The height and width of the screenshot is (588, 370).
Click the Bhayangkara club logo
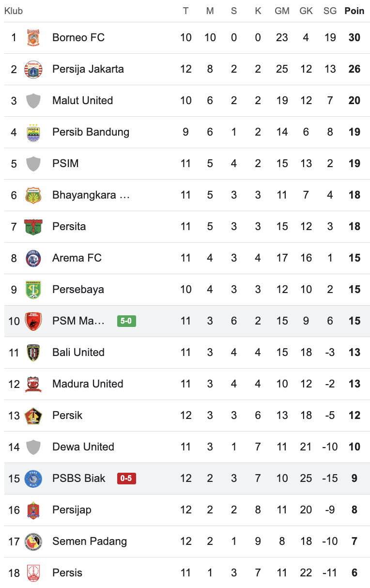[33, 195]
